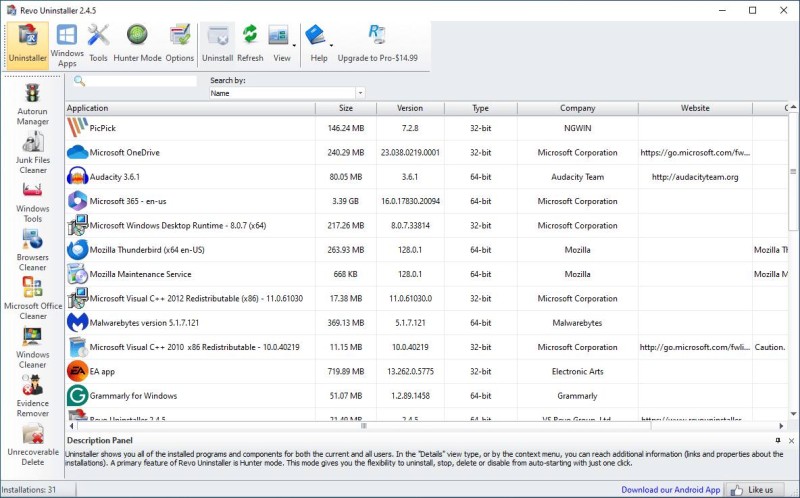The width and height of the screenshot is (800, 498).
Task: Click the Refresh icon
Action: pyautogui.click(x=250, y=45)
